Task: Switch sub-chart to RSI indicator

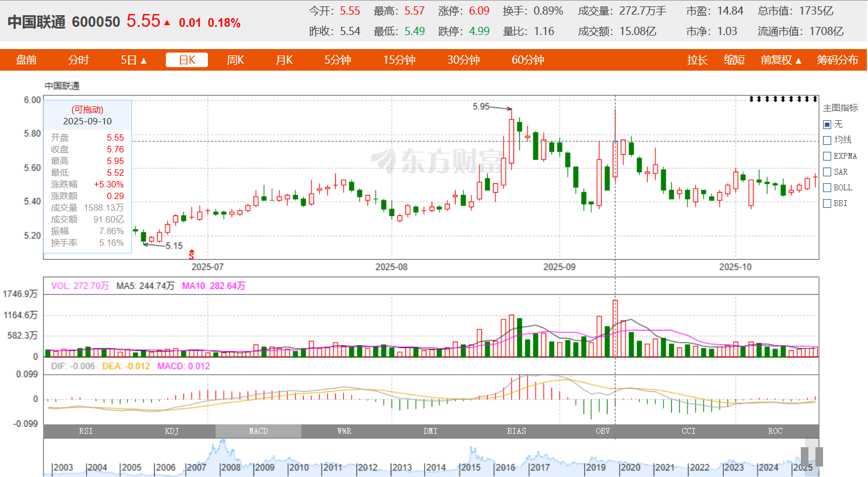Action: pos(86,431)
